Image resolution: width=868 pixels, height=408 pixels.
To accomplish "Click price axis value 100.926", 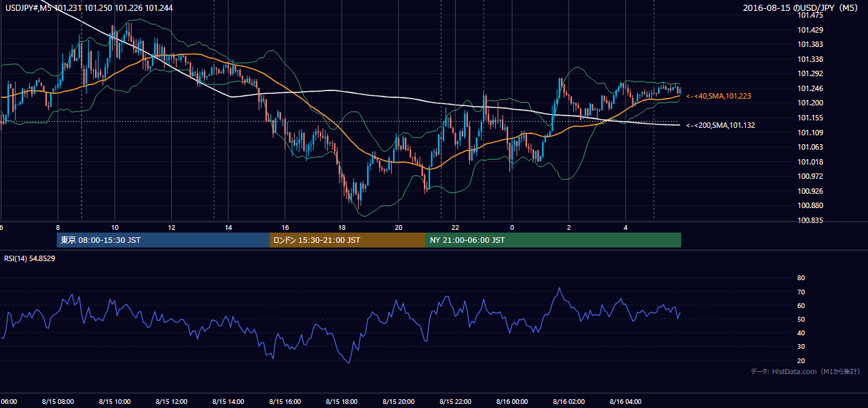I will (x=810, y=191).
